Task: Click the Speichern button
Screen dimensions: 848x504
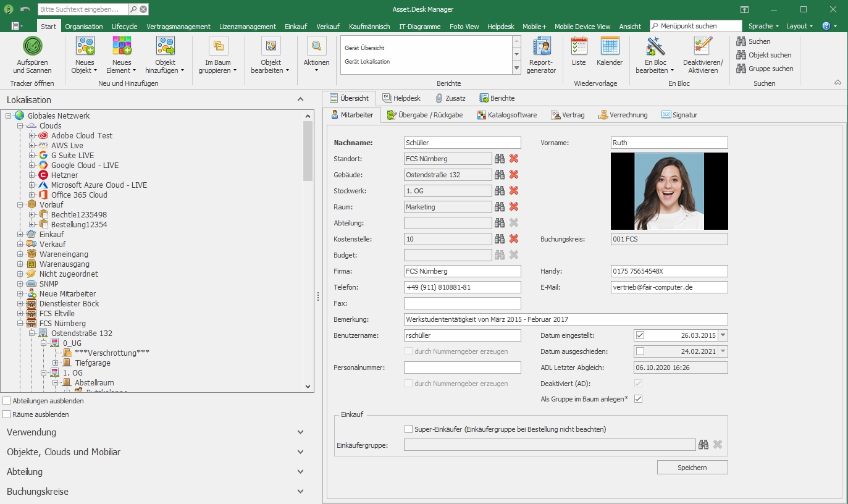Action: pos(692,468)
